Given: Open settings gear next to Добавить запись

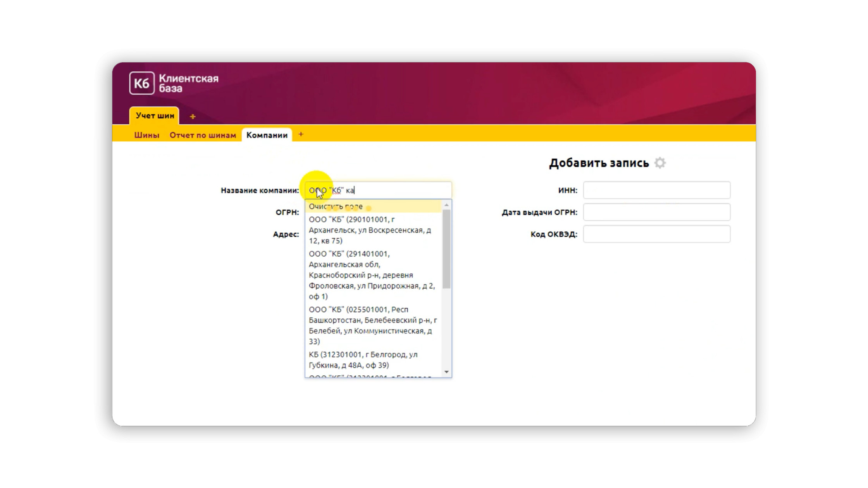Looking at the screenshot, I should pos(660,163).
